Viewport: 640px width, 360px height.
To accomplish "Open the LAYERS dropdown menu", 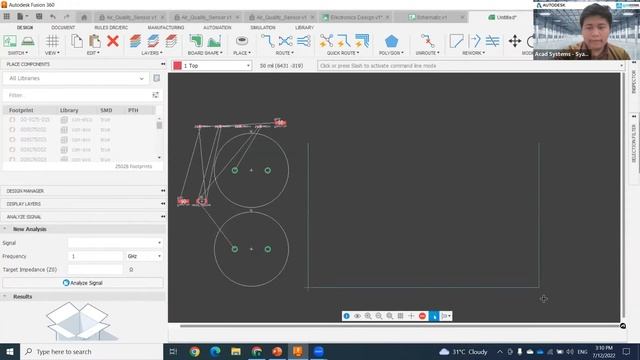I will (152, 53).
